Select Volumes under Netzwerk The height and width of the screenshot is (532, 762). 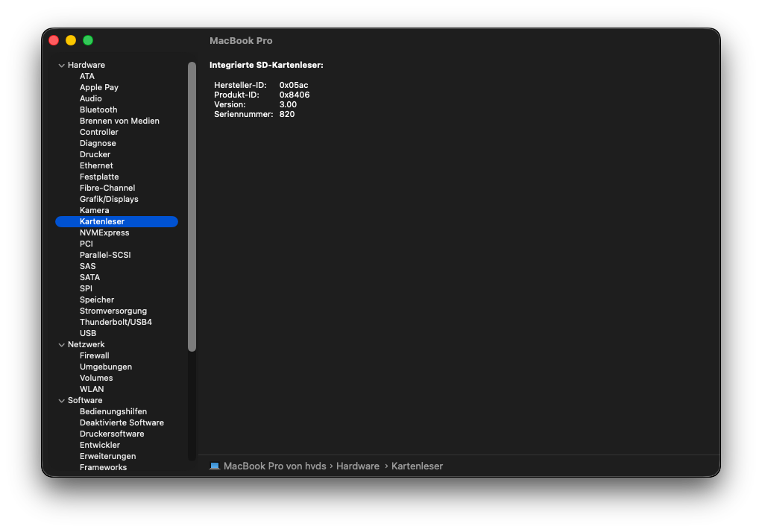[x=96, y=378]
